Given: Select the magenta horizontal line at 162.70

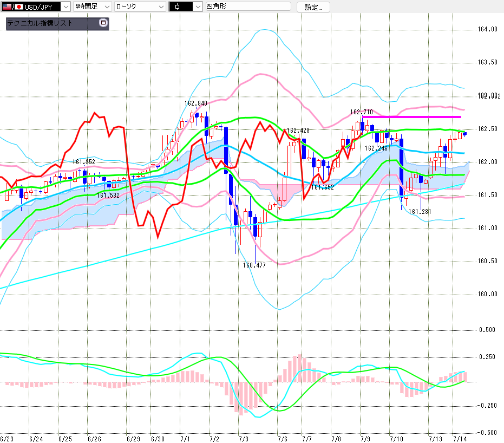Looking at the screenshot, I should point(412,117).
